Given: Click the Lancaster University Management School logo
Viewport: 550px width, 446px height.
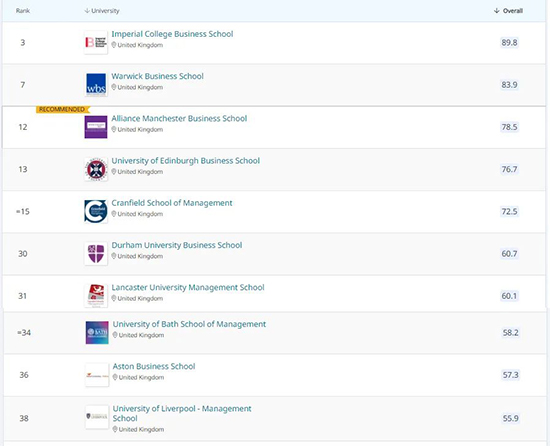Looking at the screenshot, I should pyautogui.click(x=96, y=296).
